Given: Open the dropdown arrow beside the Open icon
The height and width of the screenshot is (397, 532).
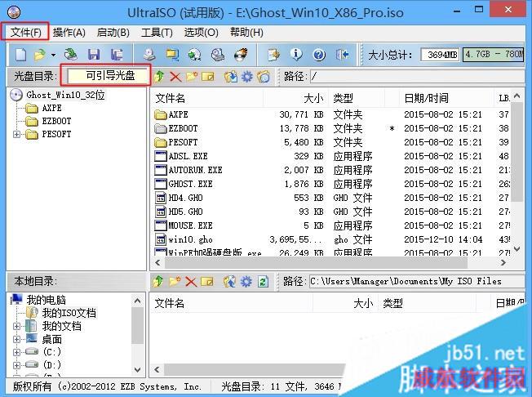Looking at the screenshot, I should click(53, 55).
